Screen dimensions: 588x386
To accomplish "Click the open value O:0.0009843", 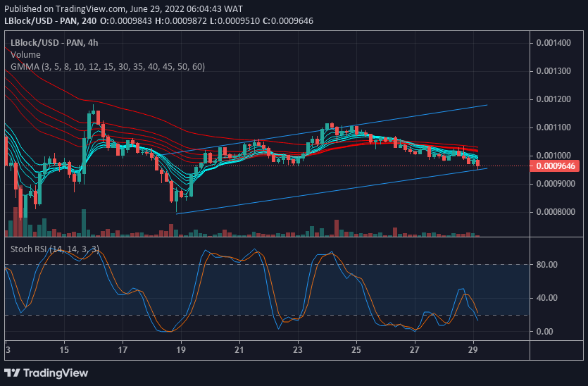I will click(x=125, y=21).
